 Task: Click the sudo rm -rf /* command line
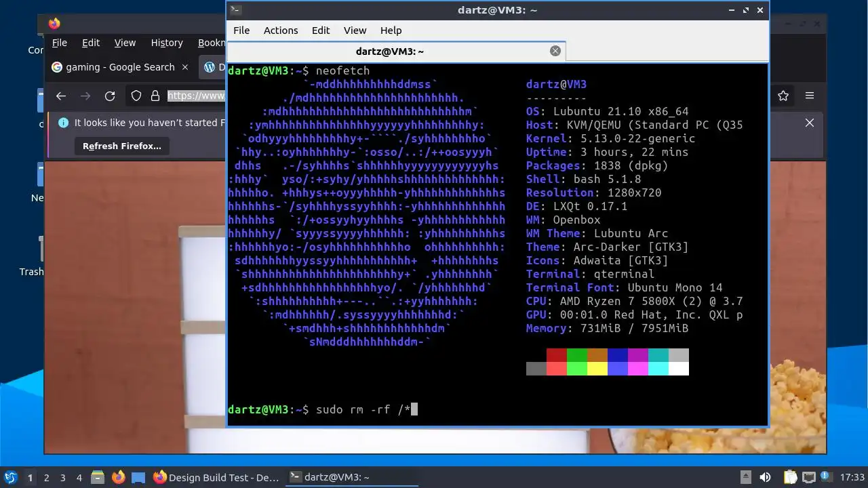[363, 409]
